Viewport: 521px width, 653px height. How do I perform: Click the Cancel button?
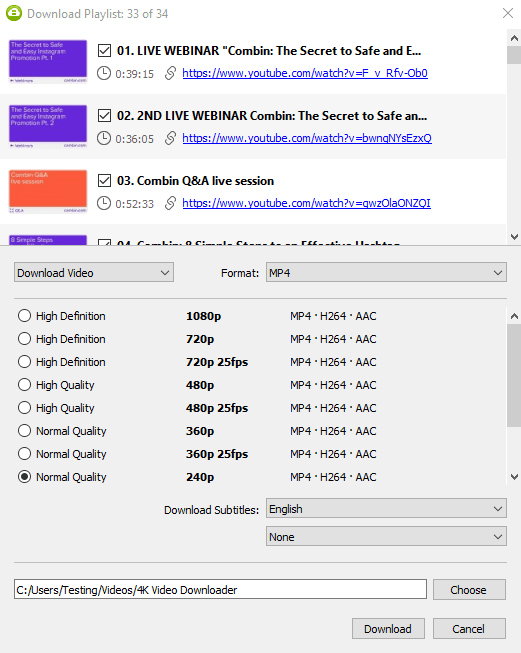469,628
